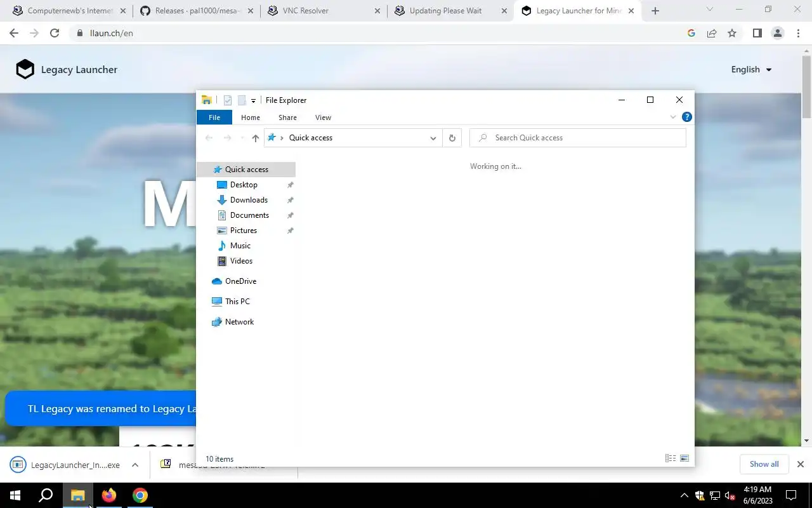Open the File tab in File Explorer
This screenshot has width=812, height=508.
214,117
